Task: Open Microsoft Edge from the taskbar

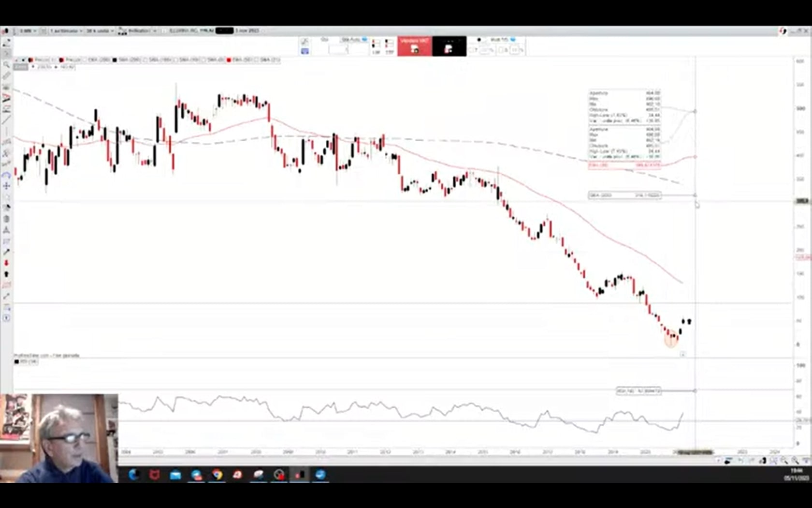Action: (x=133, y=475)
